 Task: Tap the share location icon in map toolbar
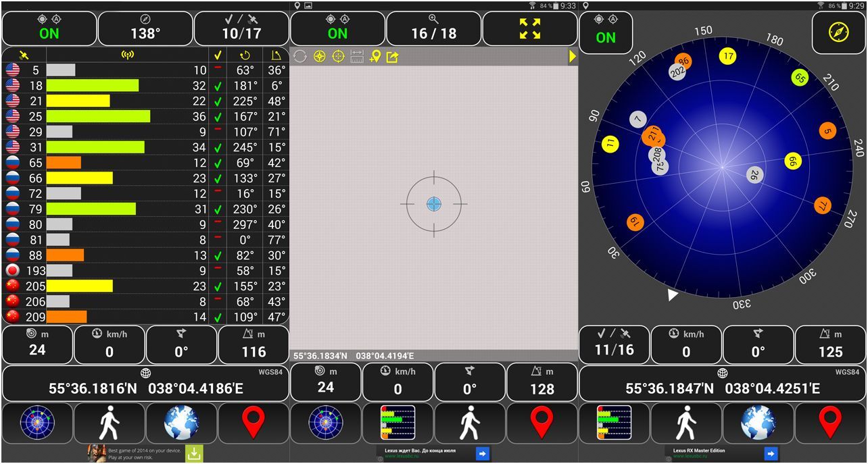393,57
